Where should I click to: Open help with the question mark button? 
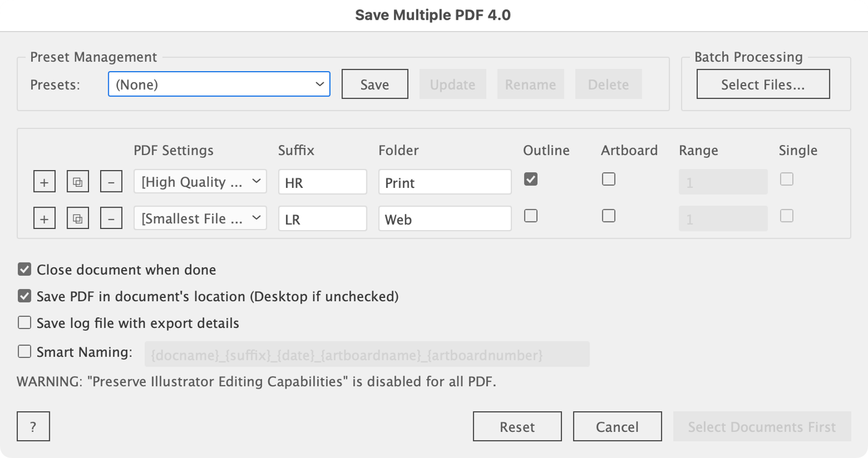click(x=34, y=427)
